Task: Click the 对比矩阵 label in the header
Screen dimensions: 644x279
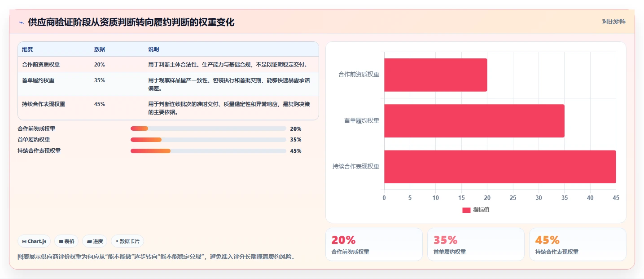Action: [x=613, y=22]
